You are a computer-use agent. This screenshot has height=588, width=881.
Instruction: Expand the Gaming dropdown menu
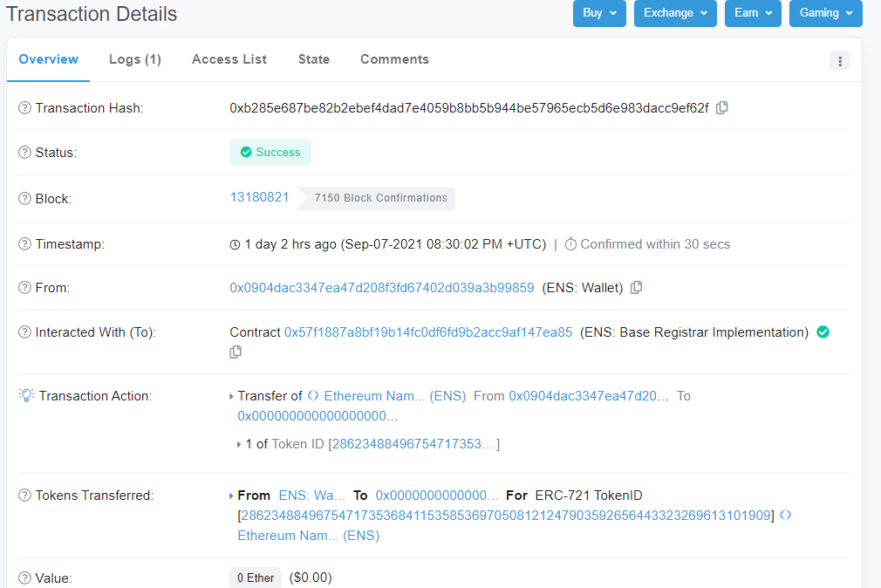click(825, 13)
